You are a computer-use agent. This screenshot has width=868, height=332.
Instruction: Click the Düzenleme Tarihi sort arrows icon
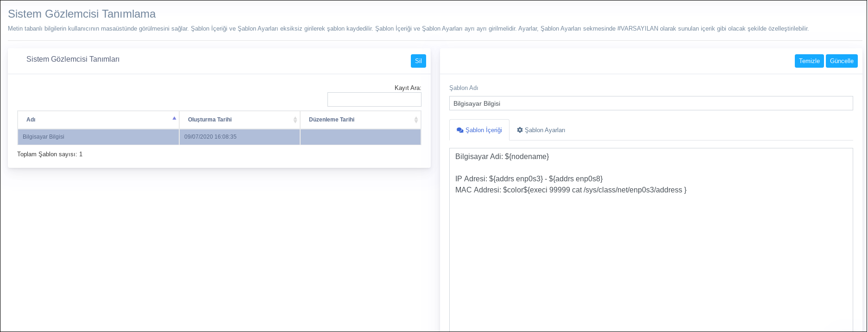pos(416,120)
